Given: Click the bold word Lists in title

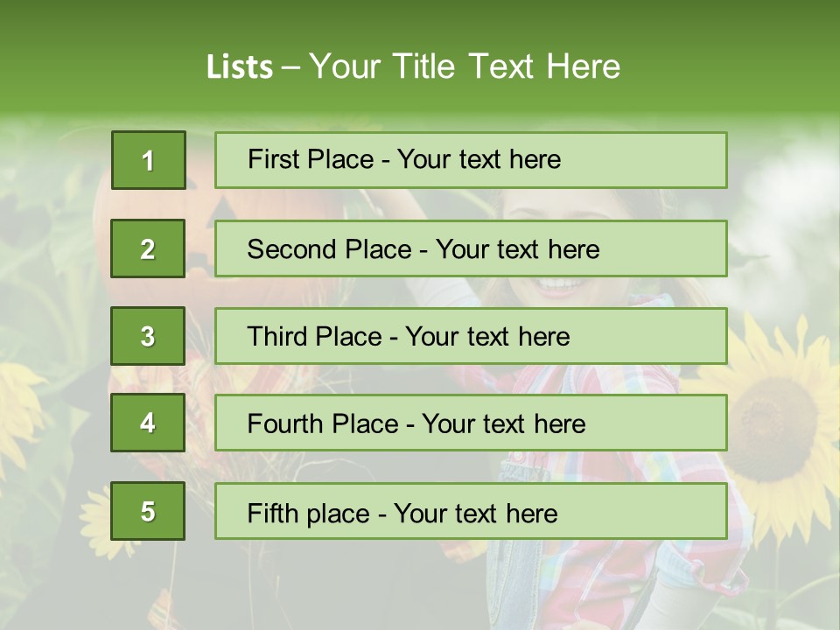Looking at the screenshot, I should (x=240, y=67).
